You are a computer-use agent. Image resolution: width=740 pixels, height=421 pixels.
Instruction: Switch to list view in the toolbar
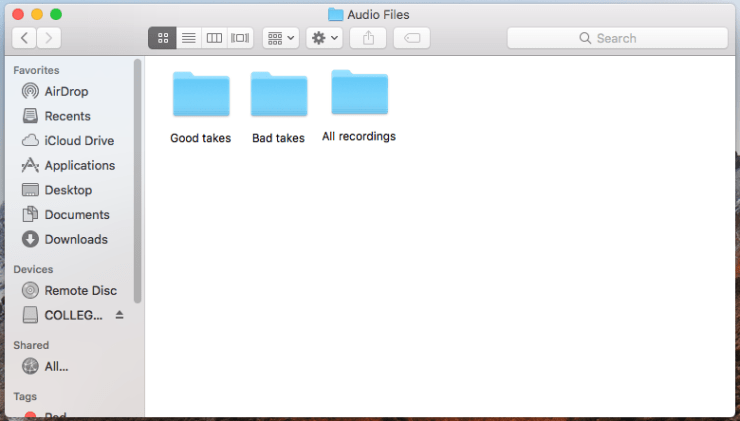[188, 38]
